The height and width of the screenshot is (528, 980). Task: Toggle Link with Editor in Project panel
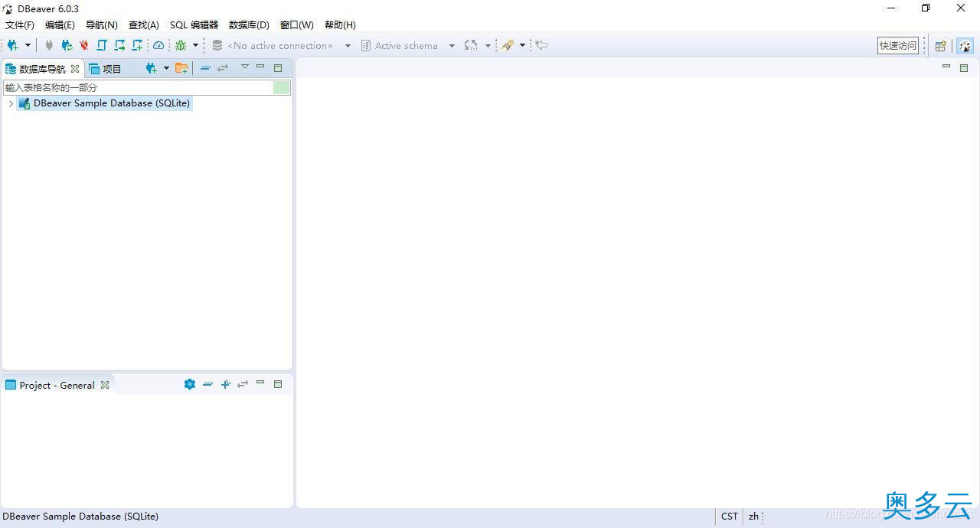pos(243,384)
